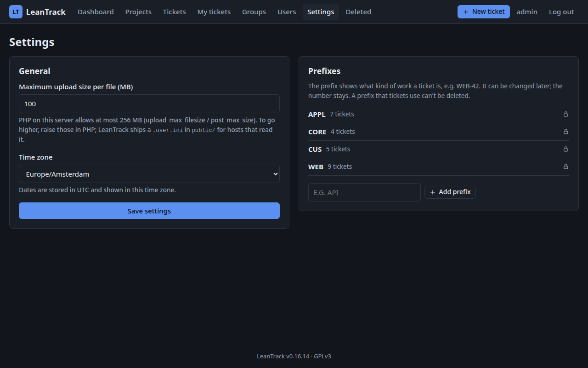Click the '7 tickets' count
Viewport: 588px width, 368px height.
(x=342, y=114)
